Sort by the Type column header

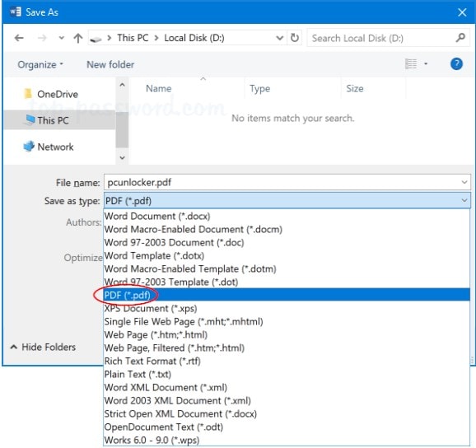pyautogui.click(x=260, y=89)
